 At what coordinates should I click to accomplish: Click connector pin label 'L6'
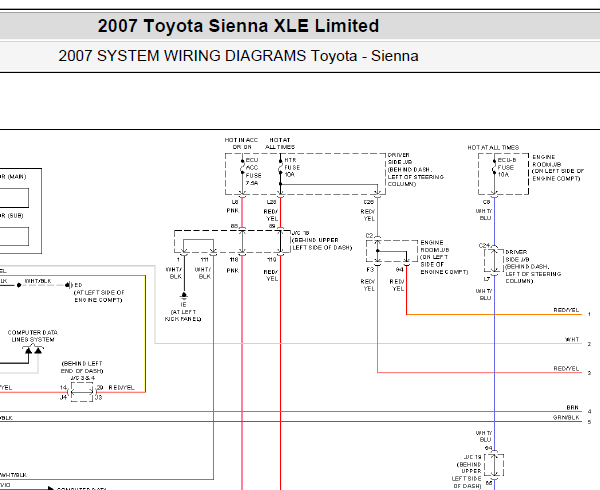235,202
